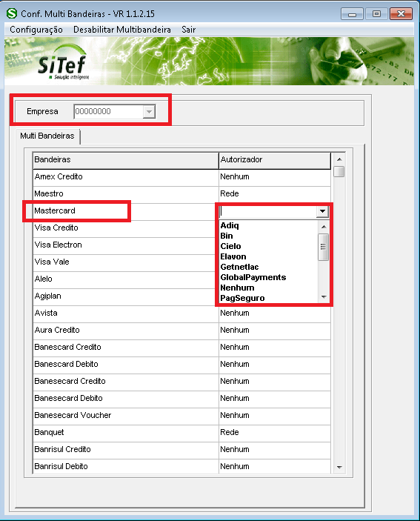The width and height of the screenshot is (420, 521).
Task: Expand the Mastercard Autorizador dropdown arrow
Action: [322, 211]
